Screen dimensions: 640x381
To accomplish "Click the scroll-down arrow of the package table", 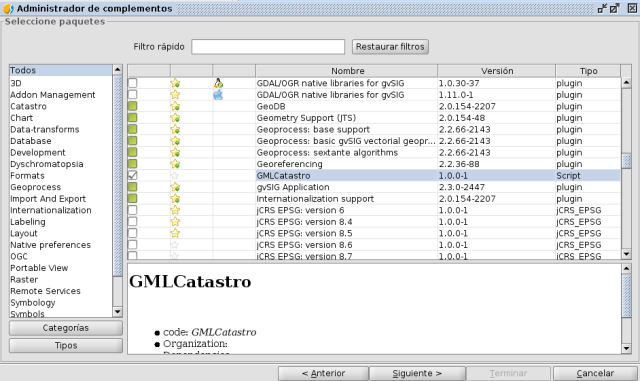I will 626,254.
